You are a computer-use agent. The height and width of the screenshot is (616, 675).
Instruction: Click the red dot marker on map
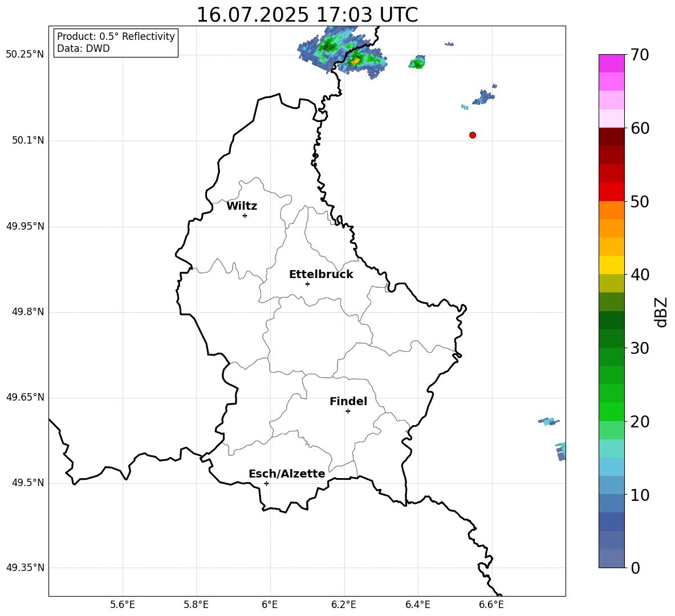(x=473, y=135)
